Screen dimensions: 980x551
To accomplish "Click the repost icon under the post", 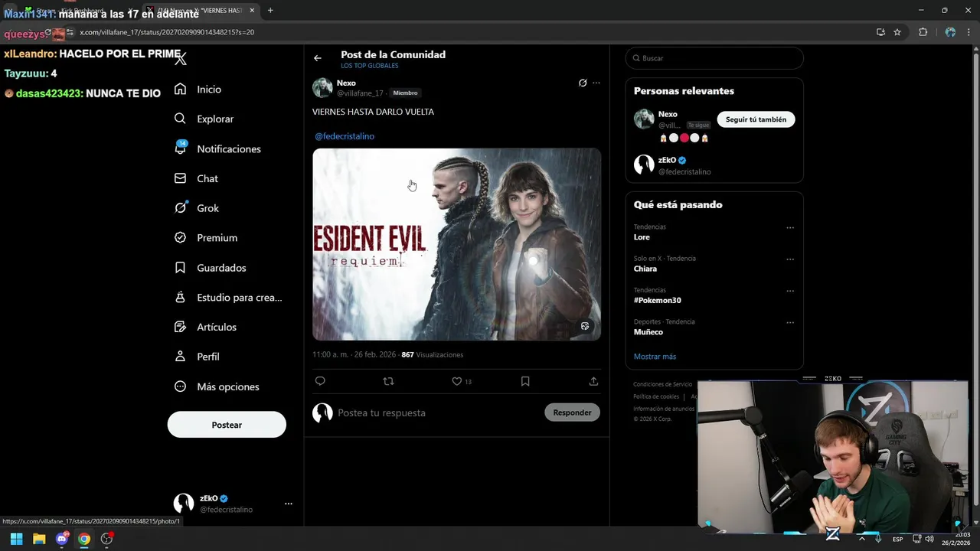I will click(388, 381).
